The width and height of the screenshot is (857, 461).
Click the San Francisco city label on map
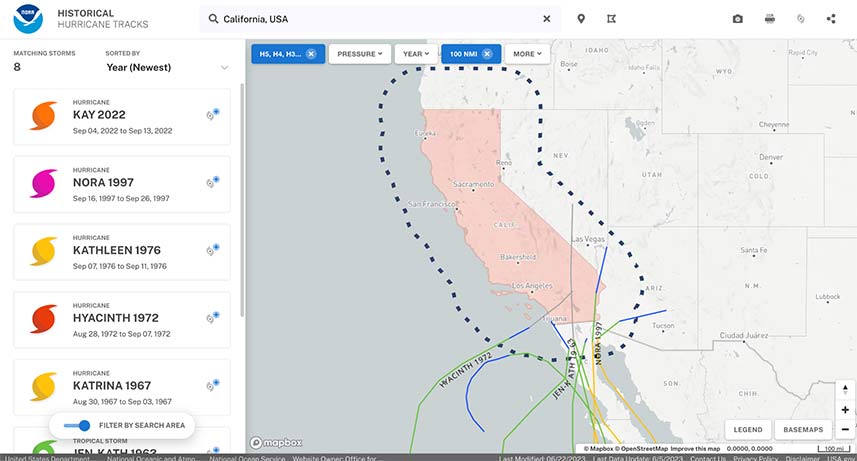[x=432, y=204]
